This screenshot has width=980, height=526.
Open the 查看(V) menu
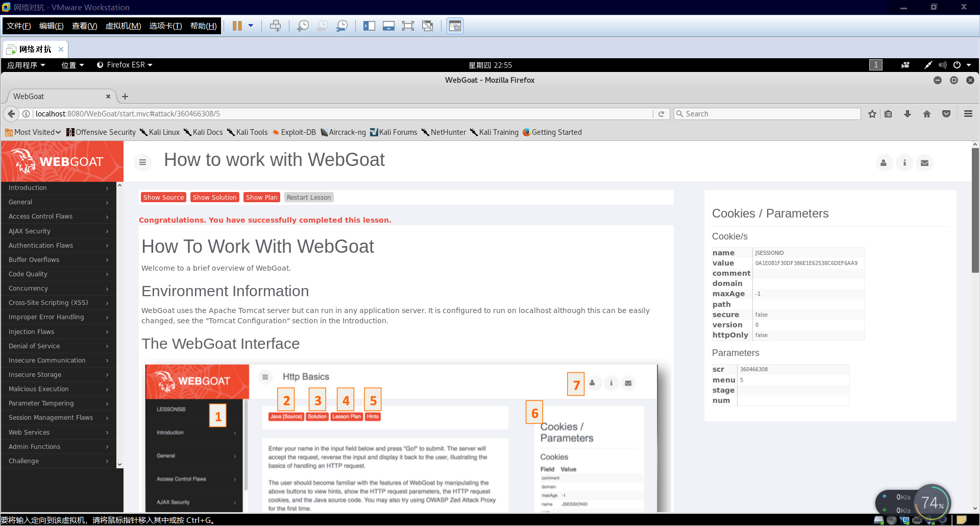click(85, 26)
